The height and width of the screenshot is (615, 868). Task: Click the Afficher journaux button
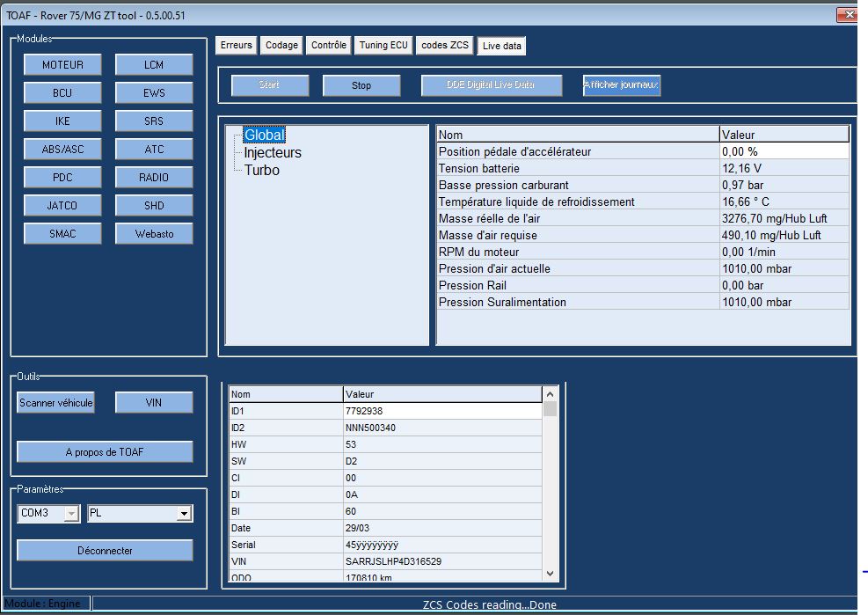point(622,85)
